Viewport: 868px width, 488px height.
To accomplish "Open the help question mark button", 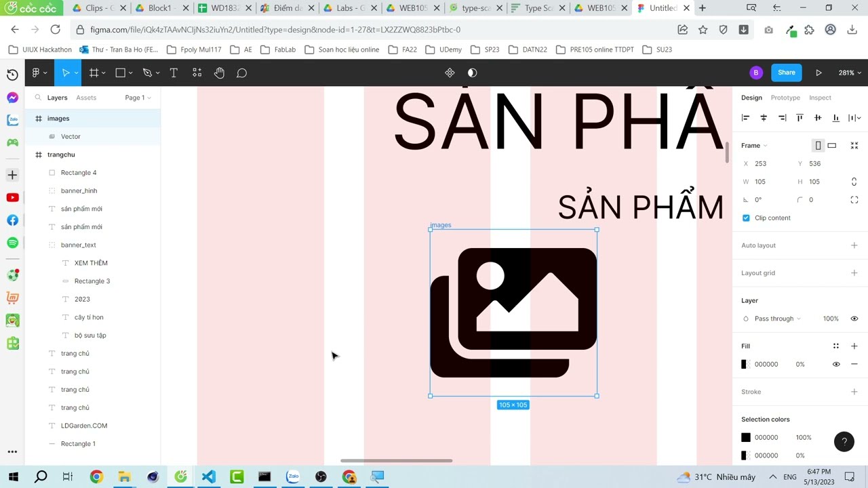I will [x=844, y=442].
